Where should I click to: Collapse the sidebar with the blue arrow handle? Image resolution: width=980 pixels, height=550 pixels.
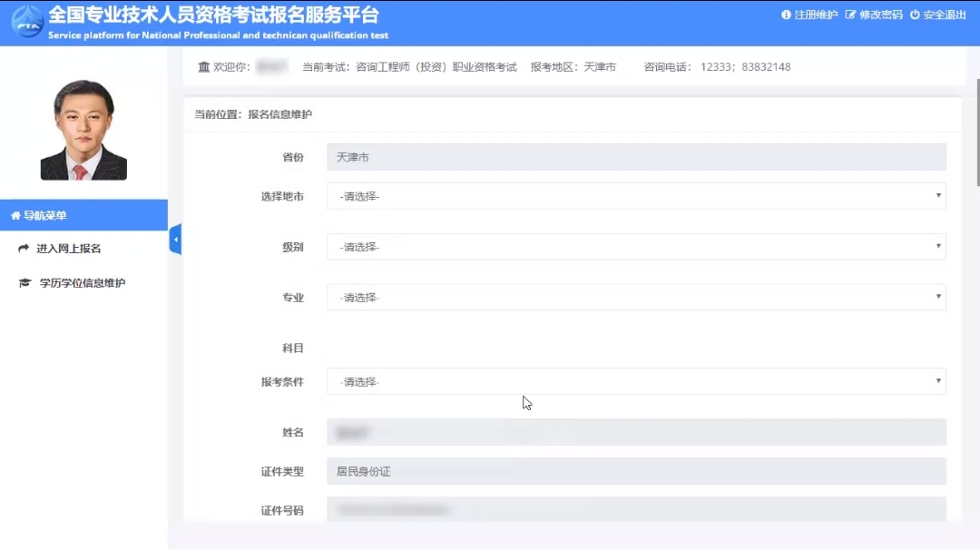coord(175,240)
